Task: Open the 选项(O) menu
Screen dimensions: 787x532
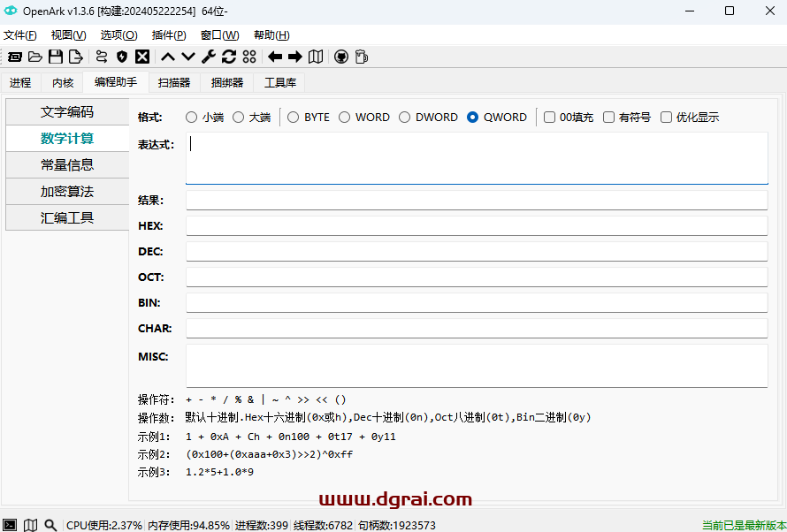Action: tap(119, 35)
